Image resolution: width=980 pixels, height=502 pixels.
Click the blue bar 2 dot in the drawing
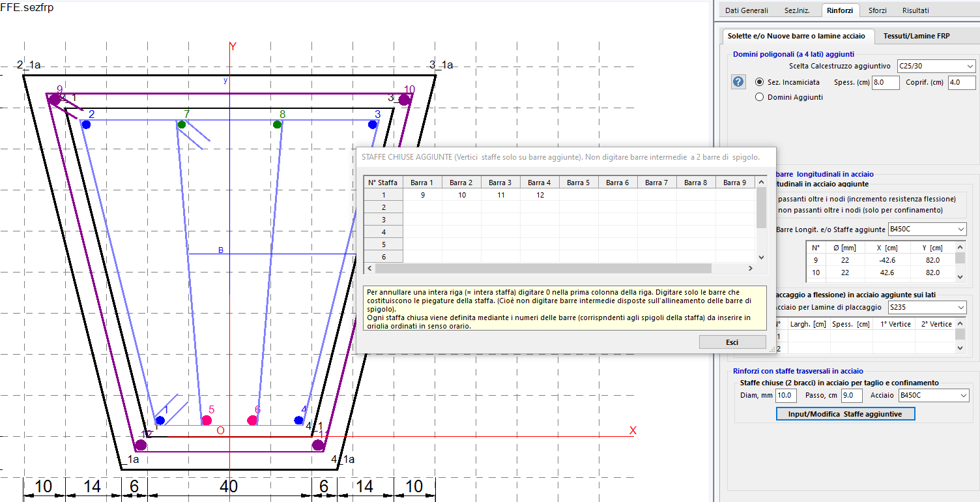[86, 125]
